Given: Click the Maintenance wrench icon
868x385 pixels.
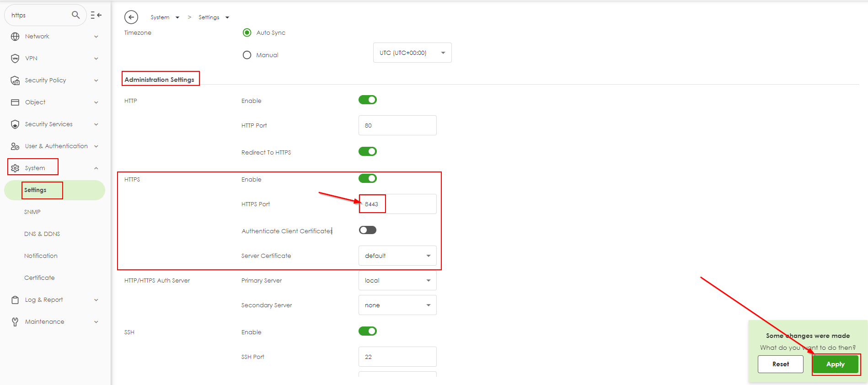Looking at the screenshot, I should pos(15,322).
